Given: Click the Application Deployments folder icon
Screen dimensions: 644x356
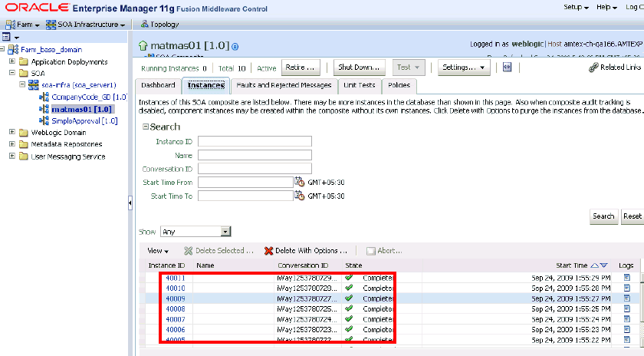Looking at the screenshot, I should point(24,61).
